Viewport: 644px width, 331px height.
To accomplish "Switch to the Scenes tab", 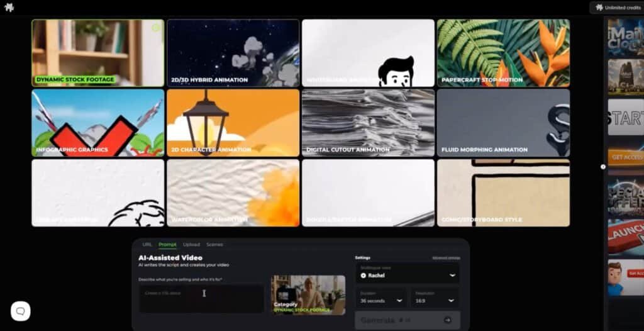I will pos(214,244).
